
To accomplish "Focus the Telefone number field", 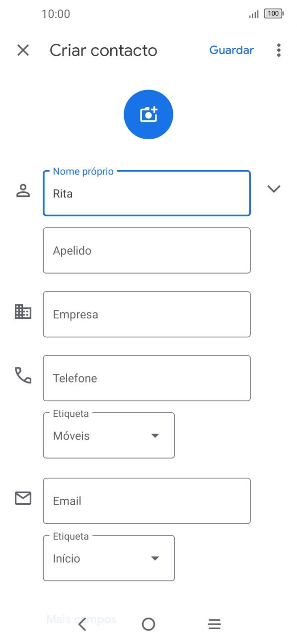I will 147,378.
